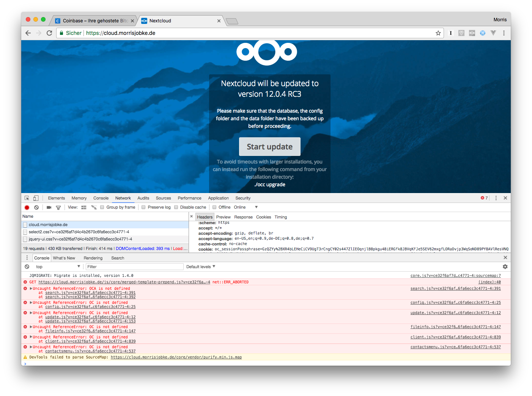Open the top execution context dropdown
The height and width of the screenshot is (396, 532).
(58, 267)
